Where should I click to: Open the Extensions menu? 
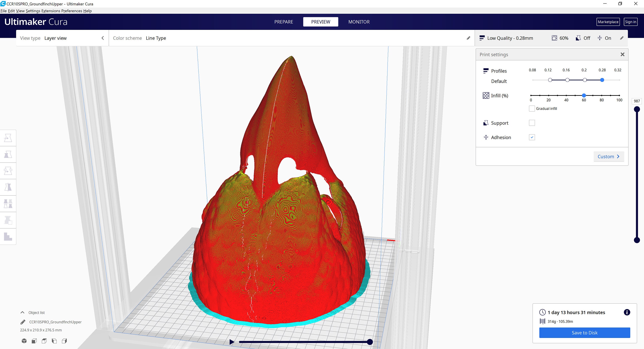coord(51,11)
